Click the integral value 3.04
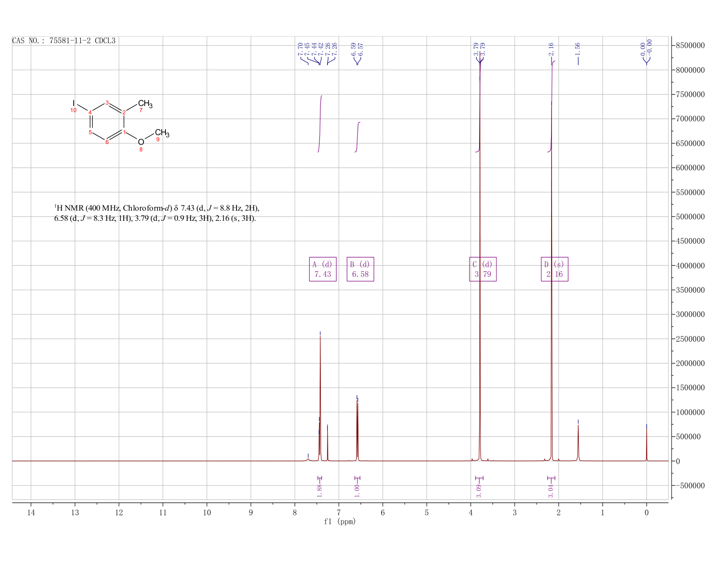 [x=551, y=491]
